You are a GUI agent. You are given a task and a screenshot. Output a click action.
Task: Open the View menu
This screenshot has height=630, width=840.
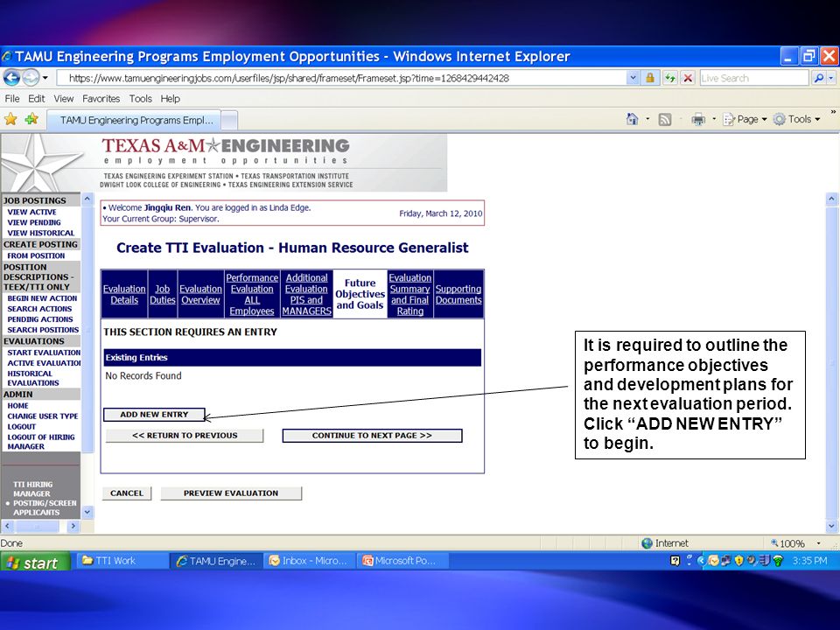[x=63, y=99]
